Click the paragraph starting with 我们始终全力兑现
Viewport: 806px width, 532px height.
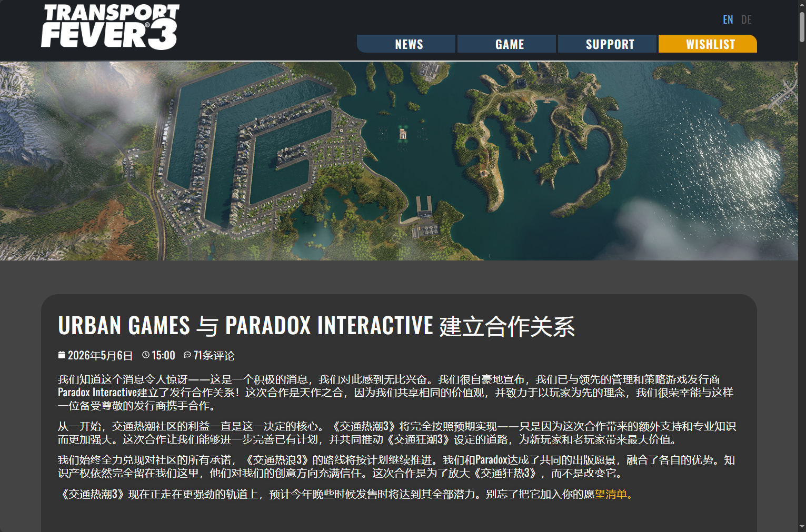coord(396,466)
